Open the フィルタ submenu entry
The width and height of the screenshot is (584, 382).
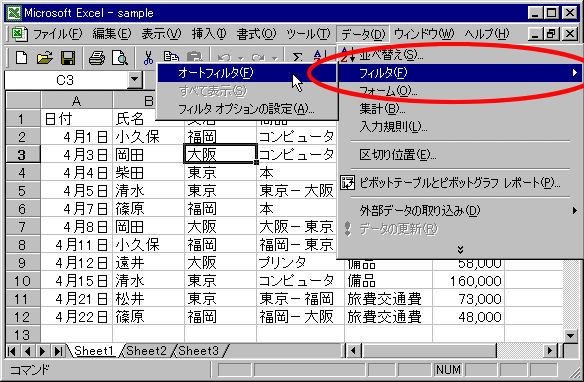[x=460, y=73]
